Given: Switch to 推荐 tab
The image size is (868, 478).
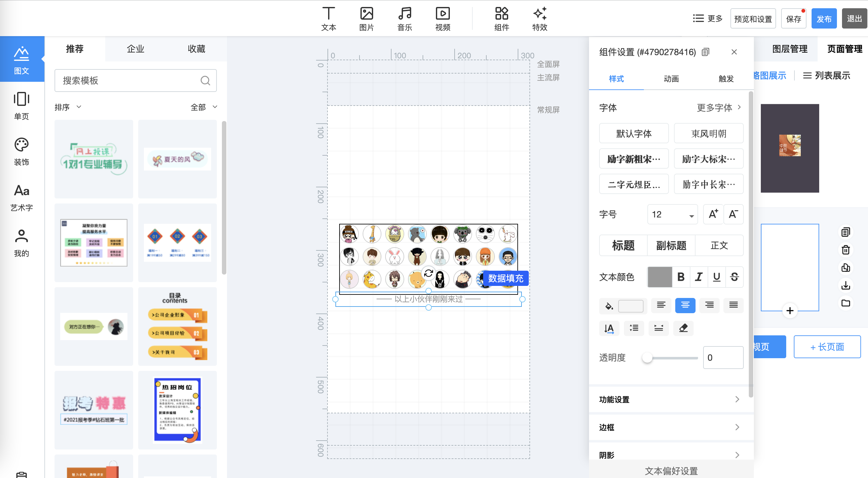Looking at the screenshot, I should 75,49.
